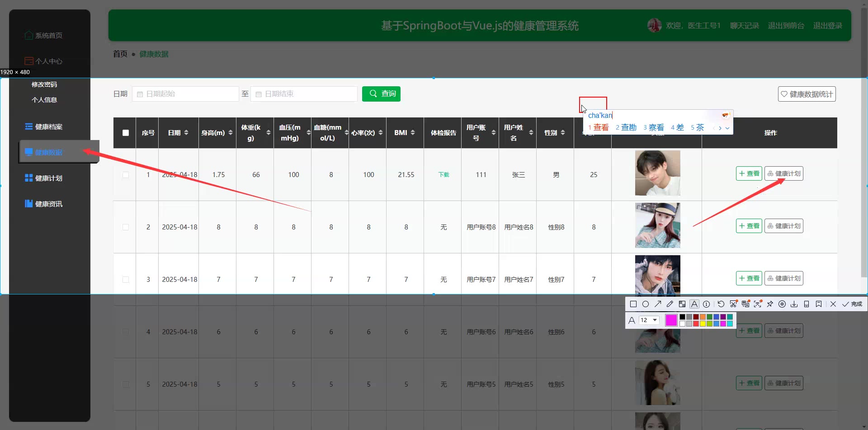Viewport: 868px width, 430px height.
Task: Choose IME candidate 3 察看
Action: point(654,128)
